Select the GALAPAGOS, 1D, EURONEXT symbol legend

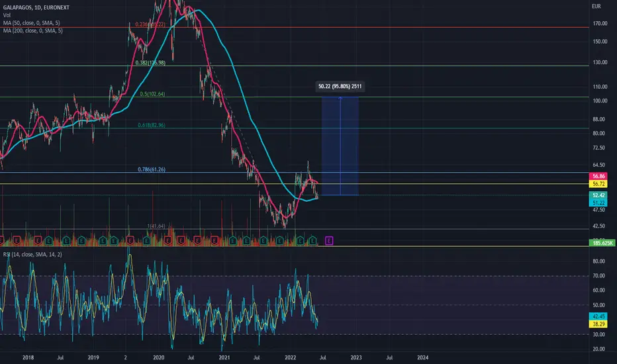click(36, 7)
